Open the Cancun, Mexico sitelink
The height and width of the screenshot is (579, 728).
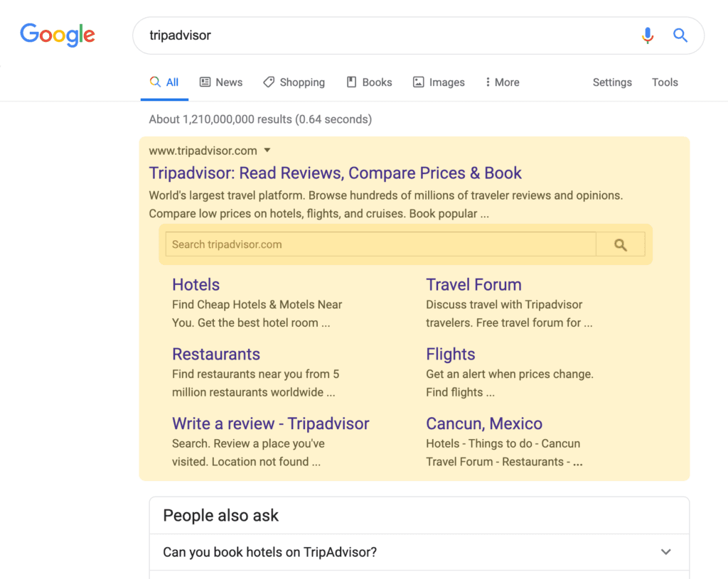click(484, 423)
